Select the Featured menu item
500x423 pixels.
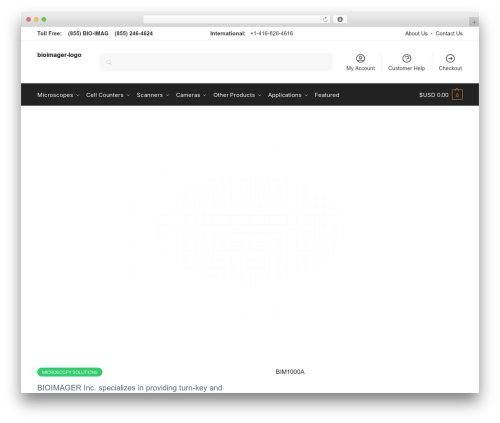pyautogui.click(x=327, y=95)
